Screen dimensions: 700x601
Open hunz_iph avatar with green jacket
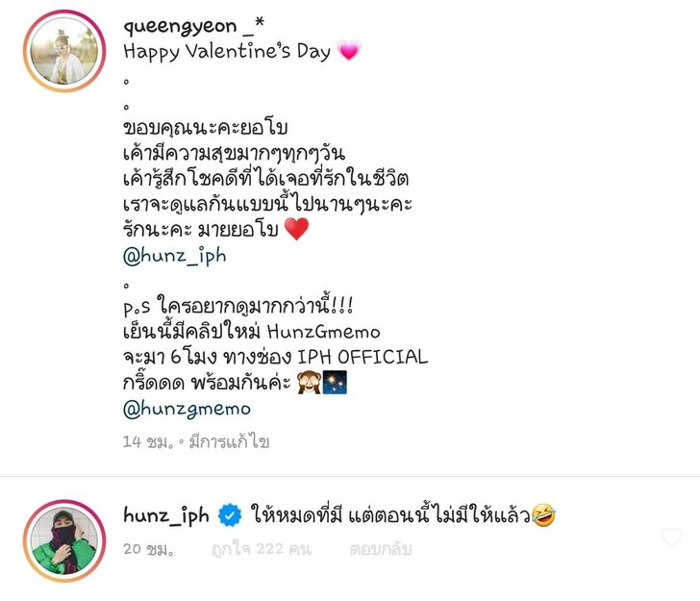[x=64, y=540]
